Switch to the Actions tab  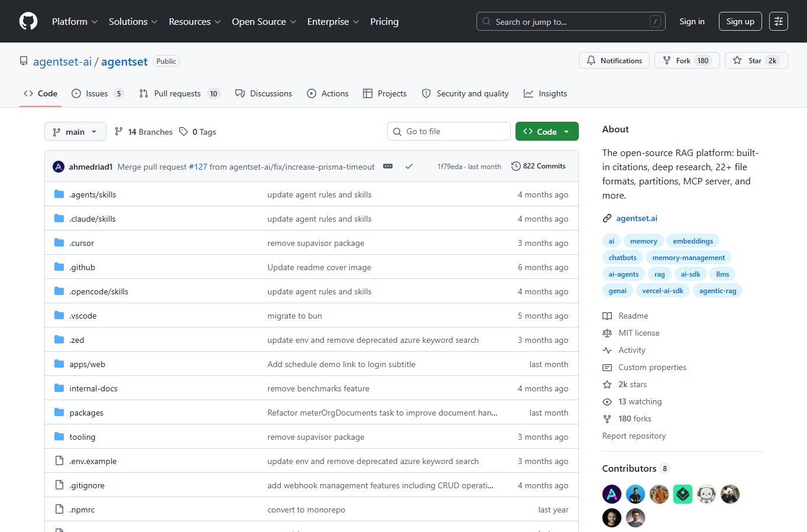pyautogui.click(x=328, y=93)
